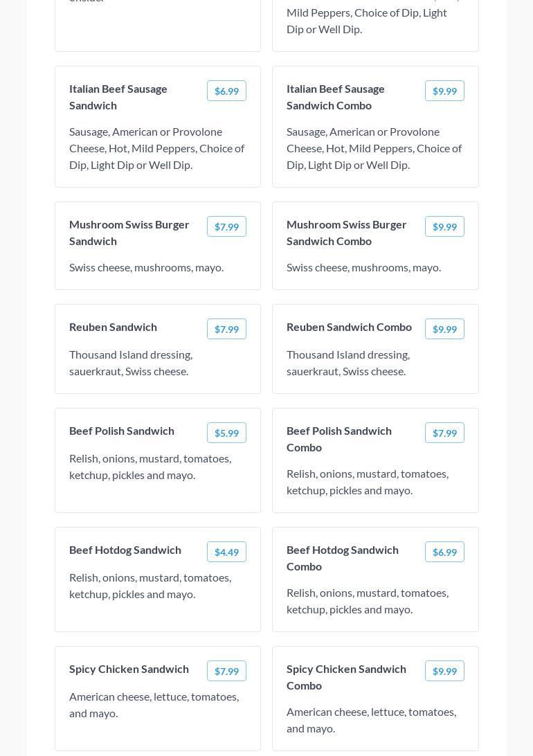The image size is (533, 756).
Task: Open the Beef Polish Sandwich Combo title
Action: click(339, 439)
